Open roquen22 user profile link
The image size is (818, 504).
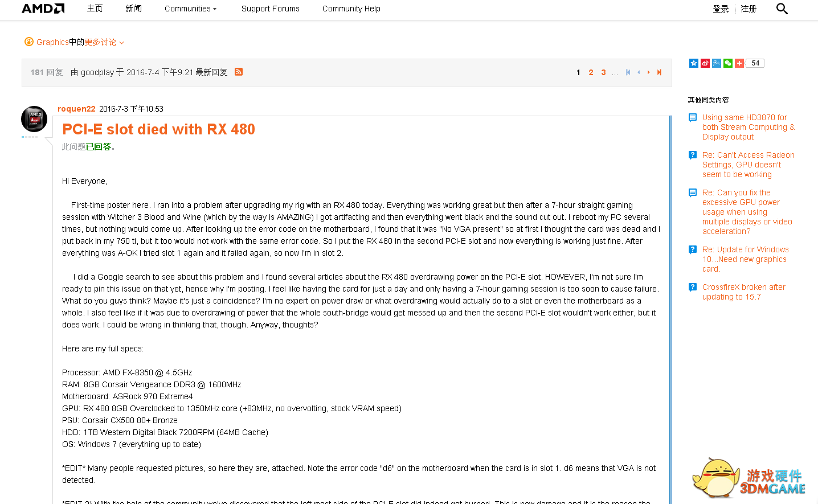76,109
